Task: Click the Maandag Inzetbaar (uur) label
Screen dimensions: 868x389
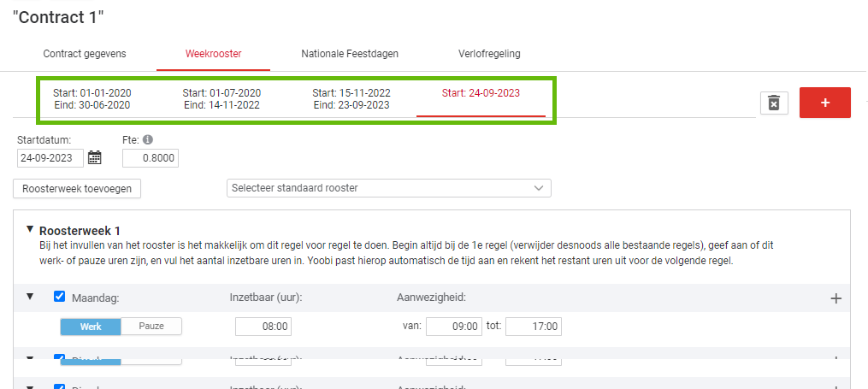Action: click(x=266, y=298)
